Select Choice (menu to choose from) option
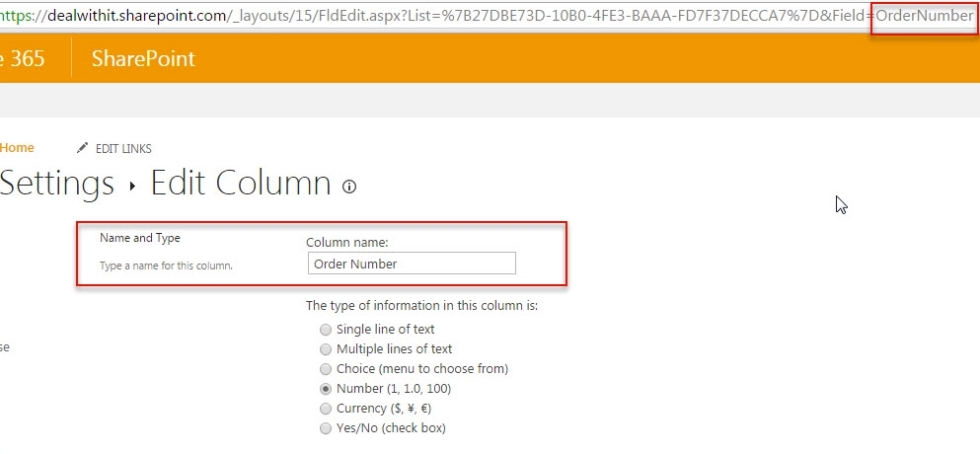Viewport: 980px width, 454px height. click(x=326, y=369)
